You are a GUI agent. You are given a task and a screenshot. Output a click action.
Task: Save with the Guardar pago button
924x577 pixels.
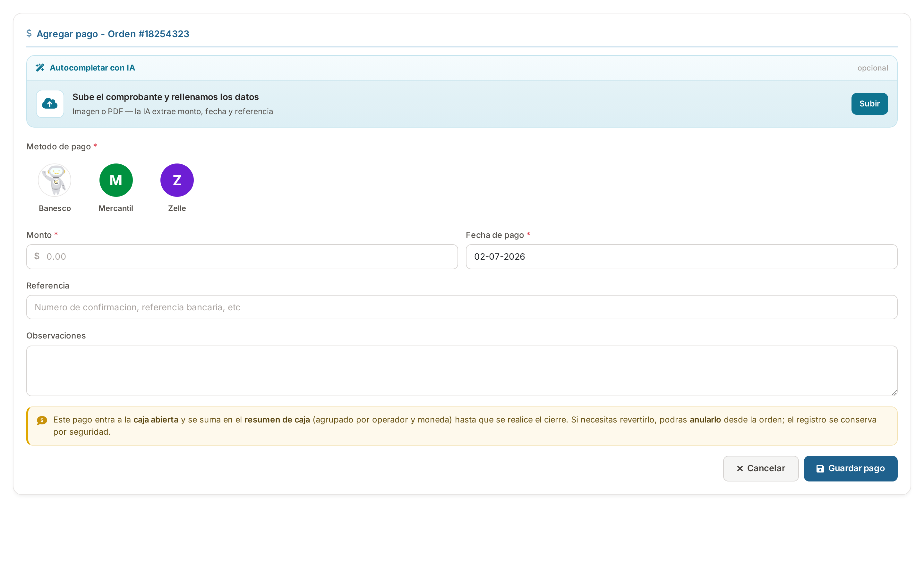click(851, 469)
